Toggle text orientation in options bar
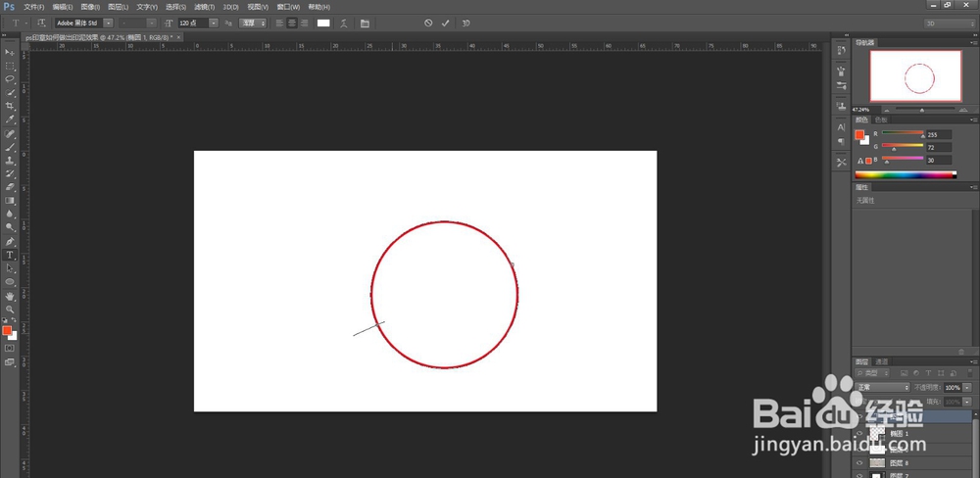980x478 pixels. (41, 24)
